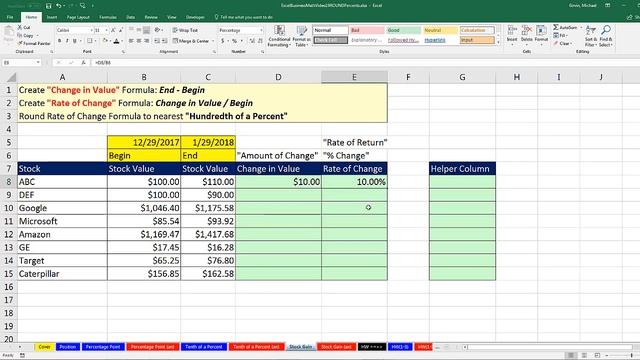Apply percent style format

234,41
